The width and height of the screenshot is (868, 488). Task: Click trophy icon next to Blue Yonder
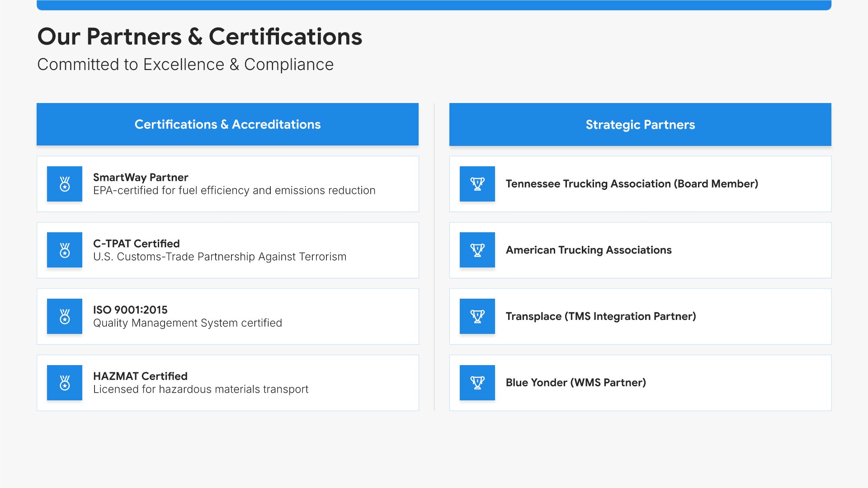pos(477,383)
